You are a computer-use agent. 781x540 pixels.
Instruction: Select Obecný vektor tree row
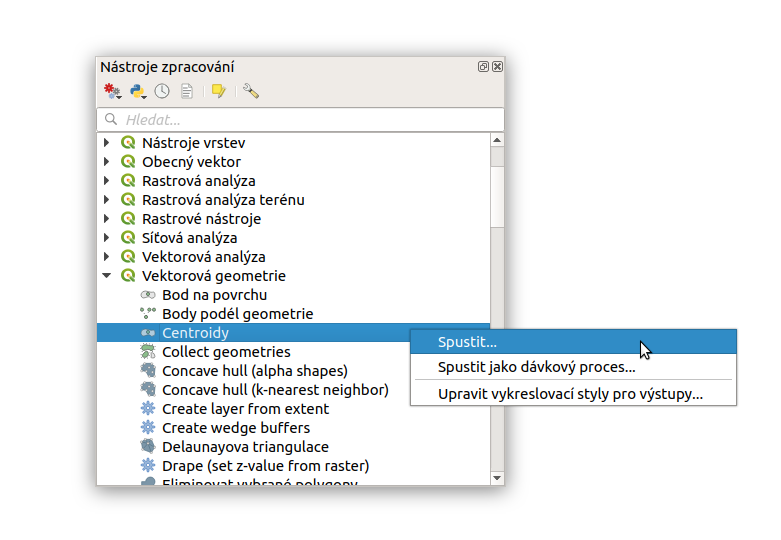pyautogui.click(x=293, y=161)
